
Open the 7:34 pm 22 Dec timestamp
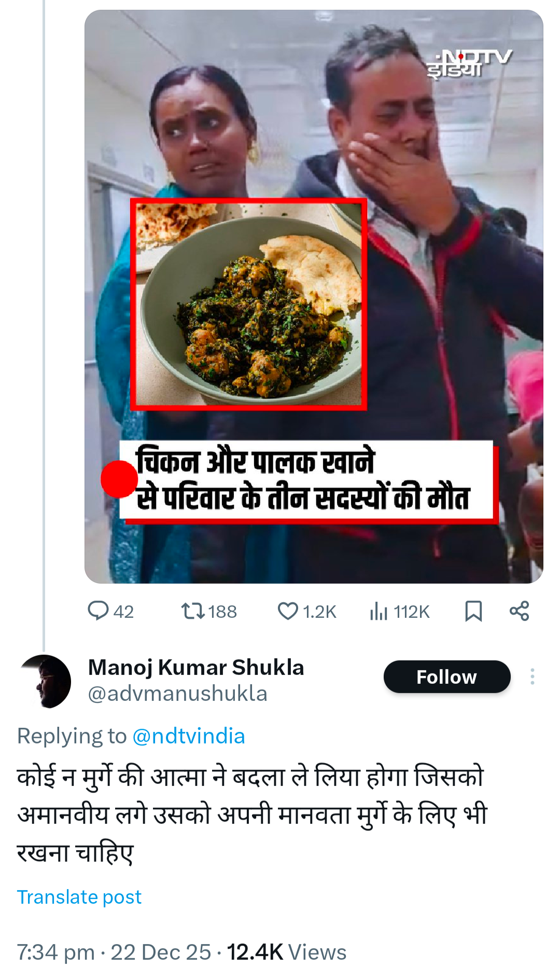pyautogui.click(x=114, y=953)
